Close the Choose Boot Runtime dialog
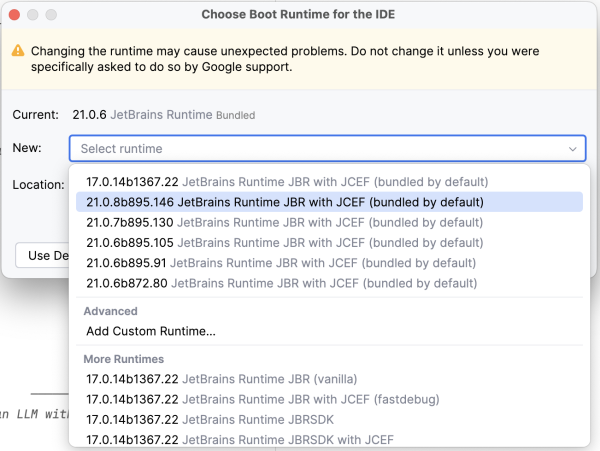The image size is (600, 451). pyautogui.click(x=15, y=15)
